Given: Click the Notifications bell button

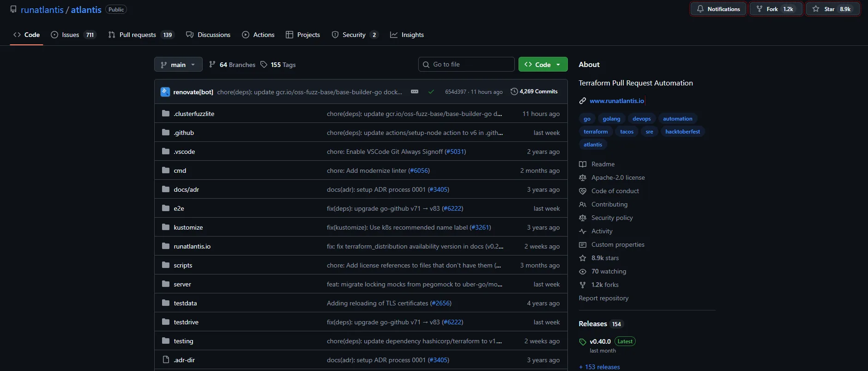Looking at the screenshot, I should tap(718, 9).
